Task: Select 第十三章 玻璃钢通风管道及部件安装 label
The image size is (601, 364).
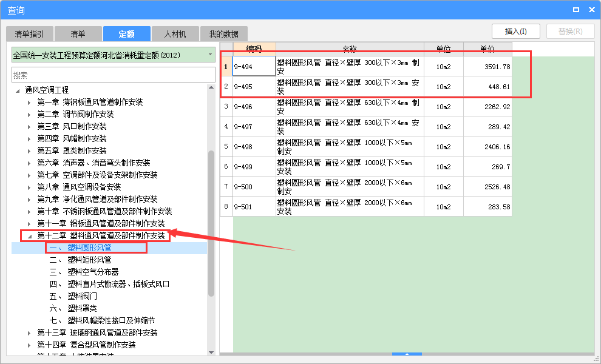Action: tap(97, 332)
